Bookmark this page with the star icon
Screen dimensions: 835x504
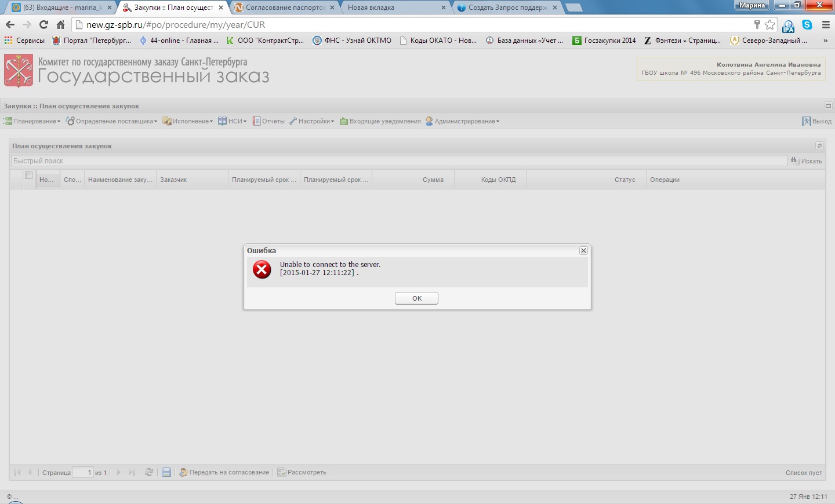769,24
